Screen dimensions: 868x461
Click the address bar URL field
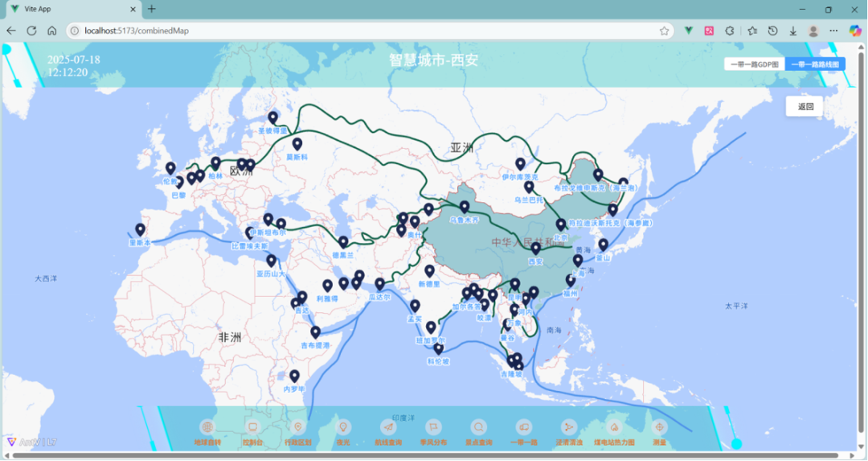pos(370,31)
